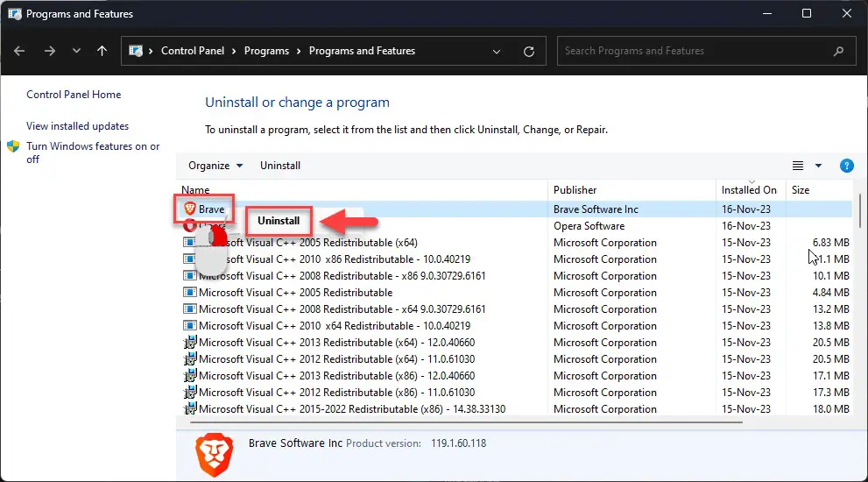Expand more view options arrow
The image size is (868, 482).
[x=818, y=166]
